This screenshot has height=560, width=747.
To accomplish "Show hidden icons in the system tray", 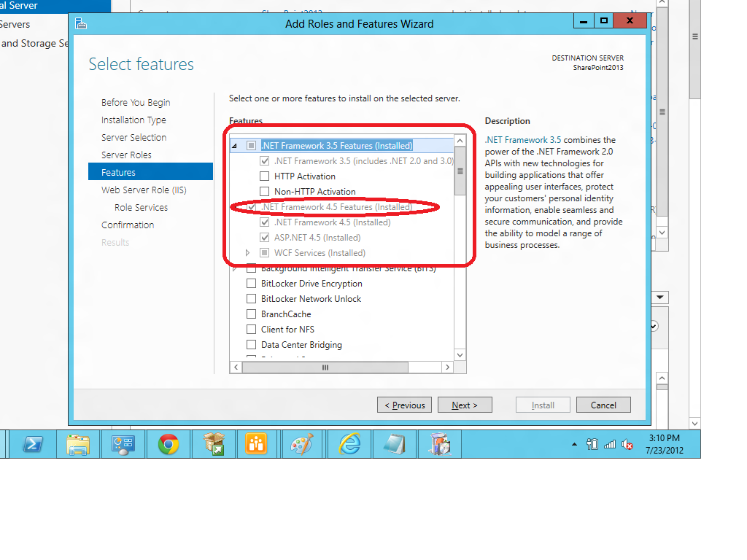I will (x=575, y=443).
